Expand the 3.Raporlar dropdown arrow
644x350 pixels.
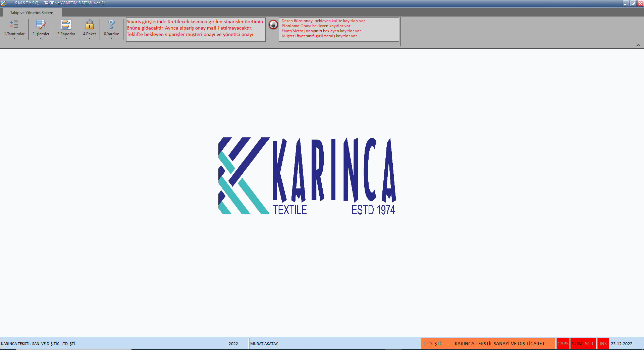66,39
